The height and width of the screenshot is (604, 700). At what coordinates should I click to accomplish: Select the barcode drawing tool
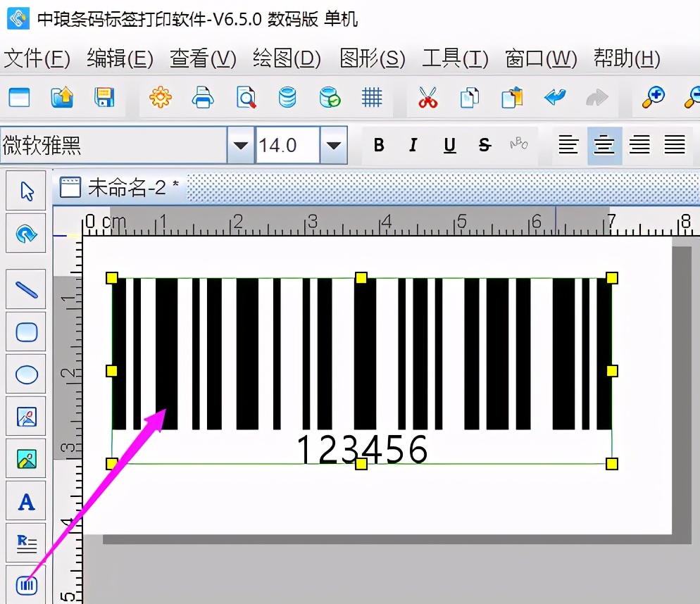[26, 585]
